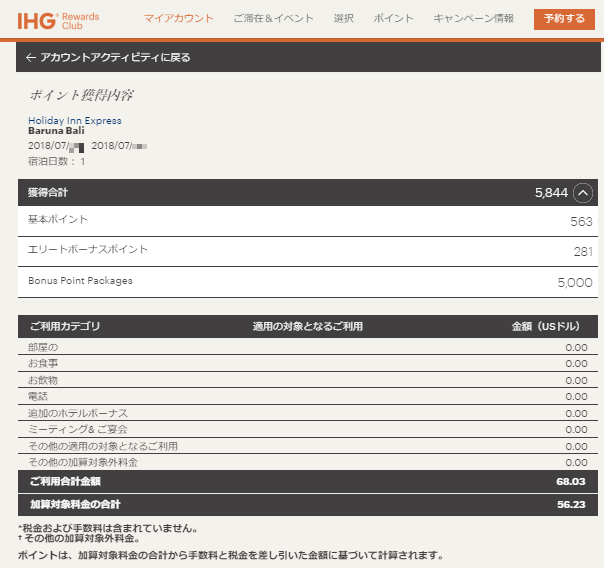604x568 pixels.
Task: Select the ご利用合計金額 total row
Action: point(310,483)
